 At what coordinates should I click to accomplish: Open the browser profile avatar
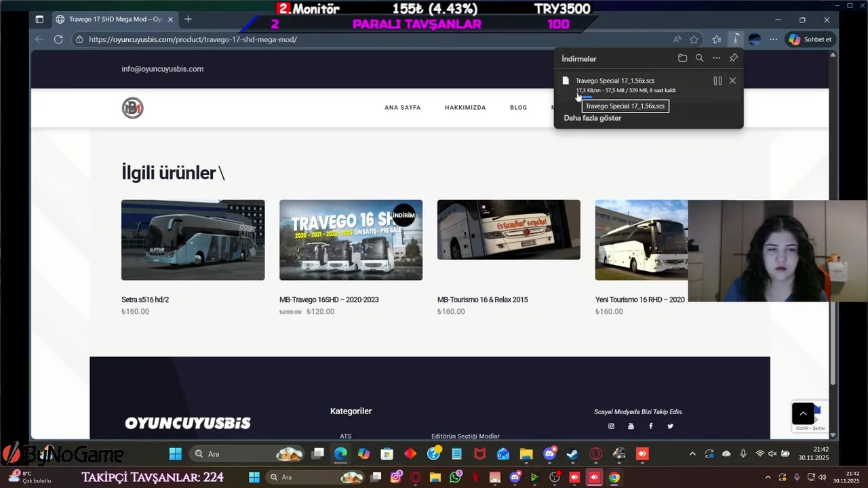coord(755,39)
